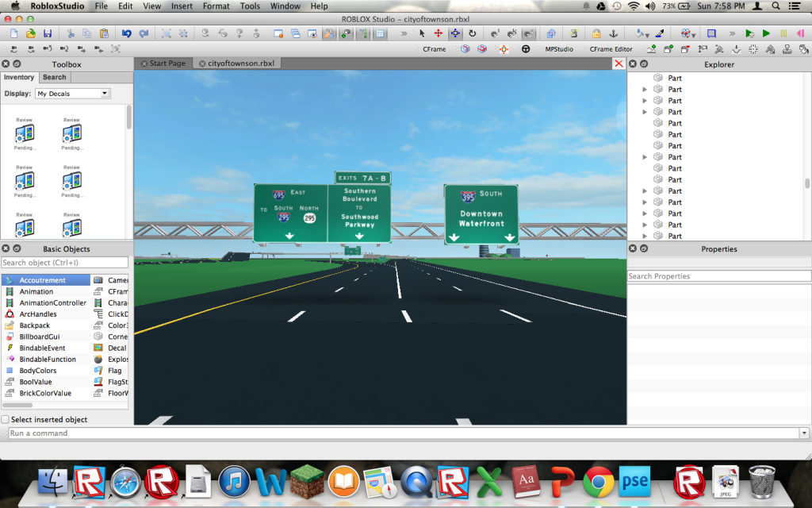Viewport: 812px width, 508px height.
Task: Open the Display dropdown showing My Decals
Action: tap(72, 94)
